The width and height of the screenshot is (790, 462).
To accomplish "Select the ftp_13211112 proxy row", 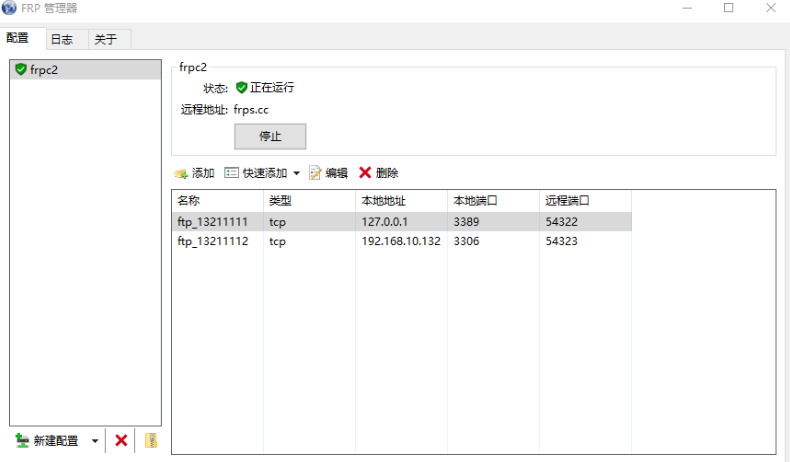I will (x=402, y=241).
